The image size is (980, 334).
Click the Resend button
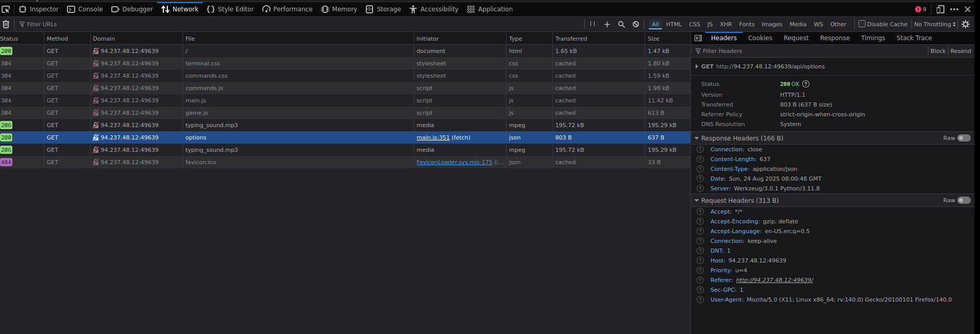[960, 51]
